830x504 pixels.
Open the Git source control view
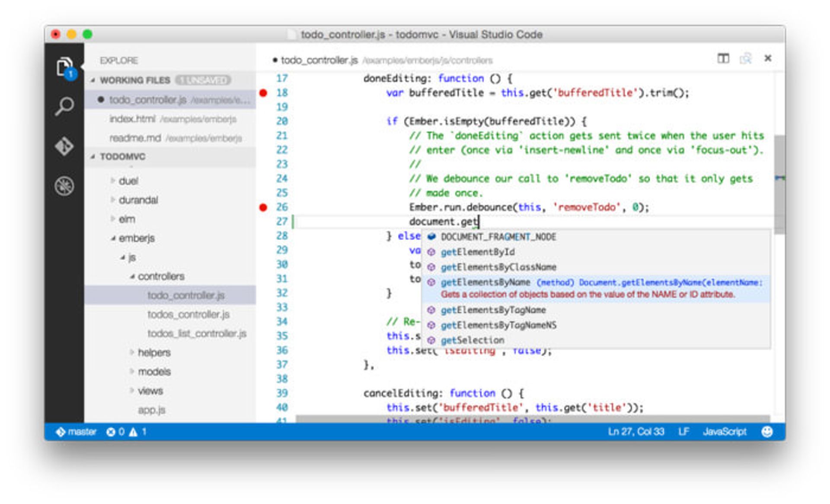tap(64, 146)
